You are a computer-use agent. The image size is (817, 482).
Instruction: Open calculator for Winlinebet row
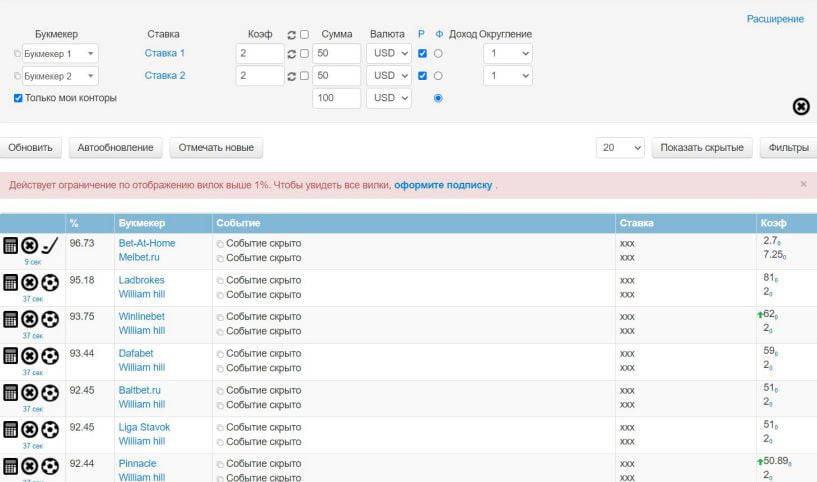(10, 319)
